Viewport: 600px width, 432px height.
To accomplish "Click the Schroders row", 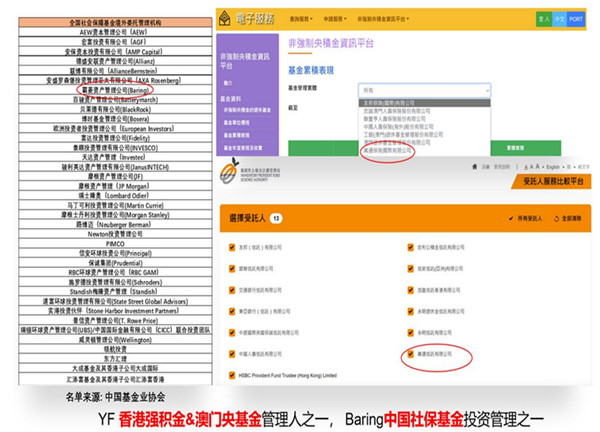I will tap(115, 282).
